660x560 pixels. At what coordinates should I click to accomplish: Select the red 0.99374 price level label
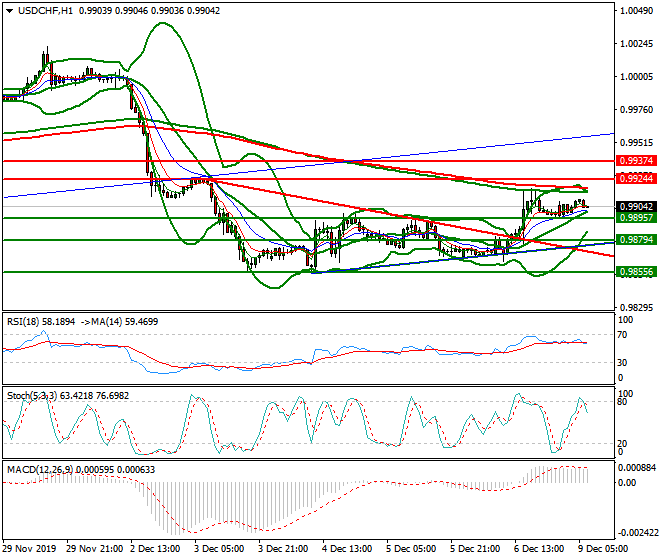[636, 160]
